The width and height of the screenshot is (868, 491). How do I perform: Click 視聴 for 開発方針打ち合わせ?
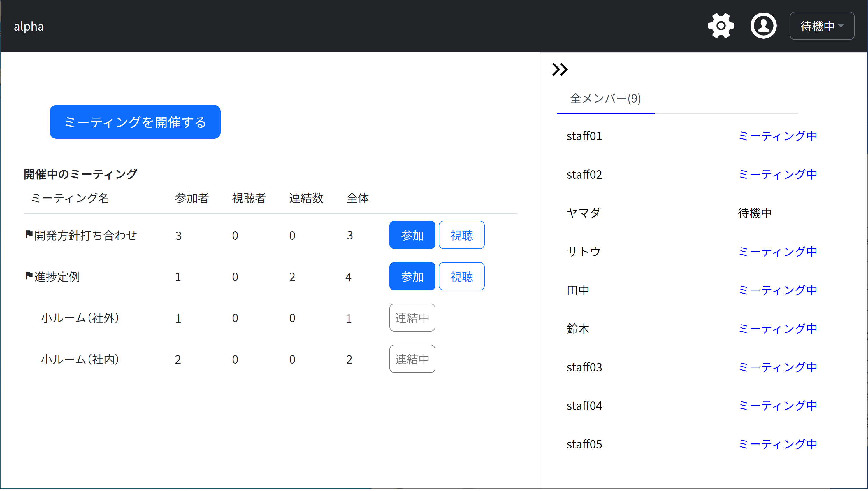click(461, 235)
